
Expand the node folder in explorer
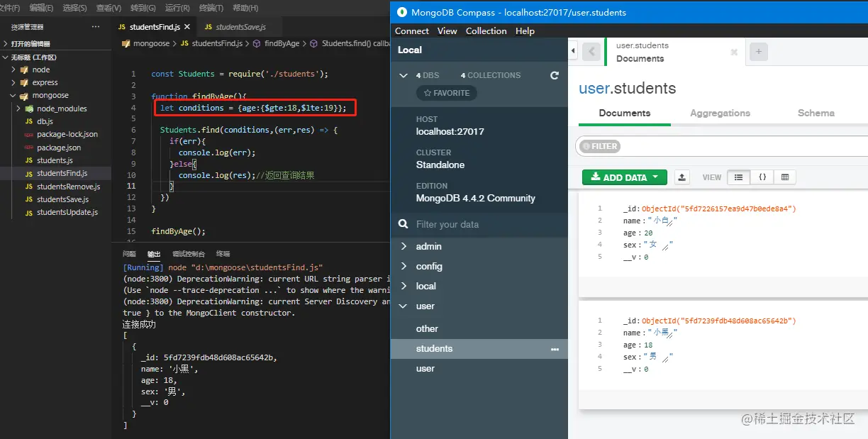pyautogui.click(x=13, y=70)
